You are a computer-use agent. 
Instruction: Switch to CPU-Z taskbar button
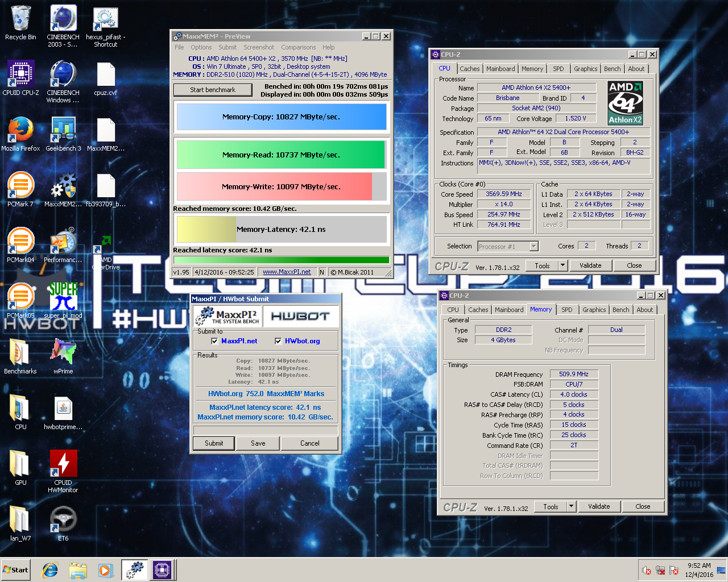[x=162, y=570]
